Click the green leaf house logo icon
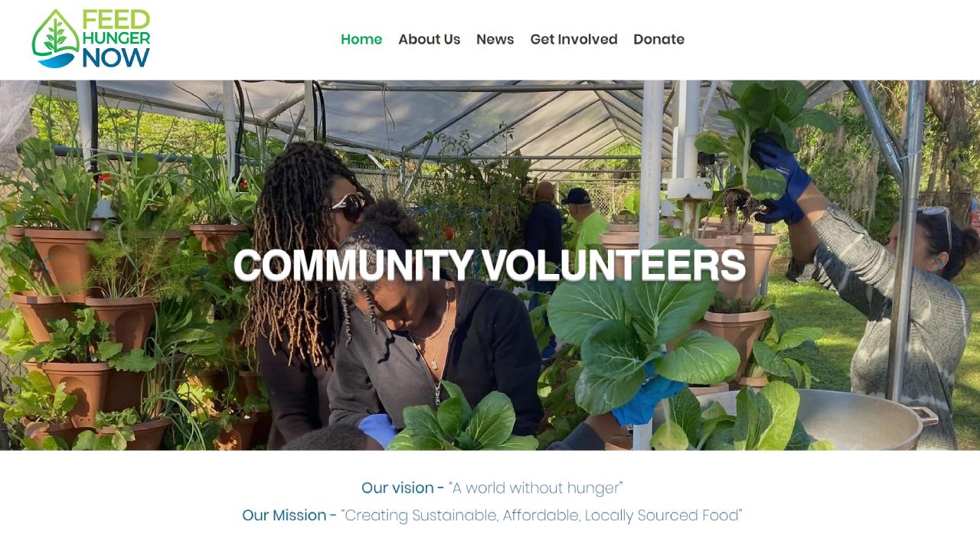Viewport: 980px width, 551px height. coord(55,39)
